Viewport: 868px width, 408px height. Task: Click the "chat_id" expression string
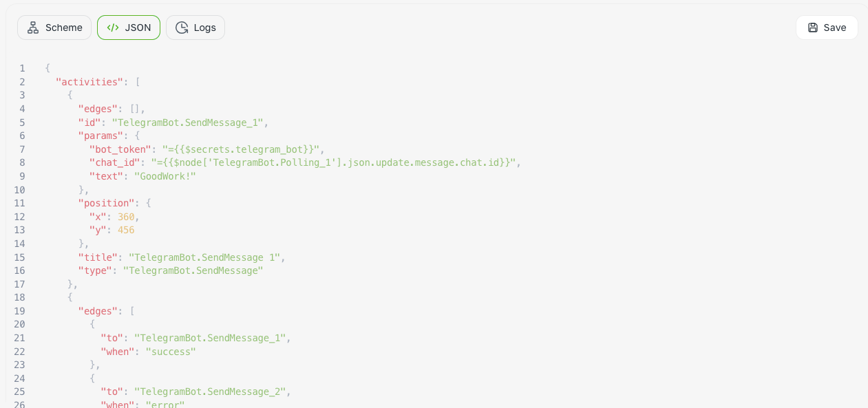(333, 162)
